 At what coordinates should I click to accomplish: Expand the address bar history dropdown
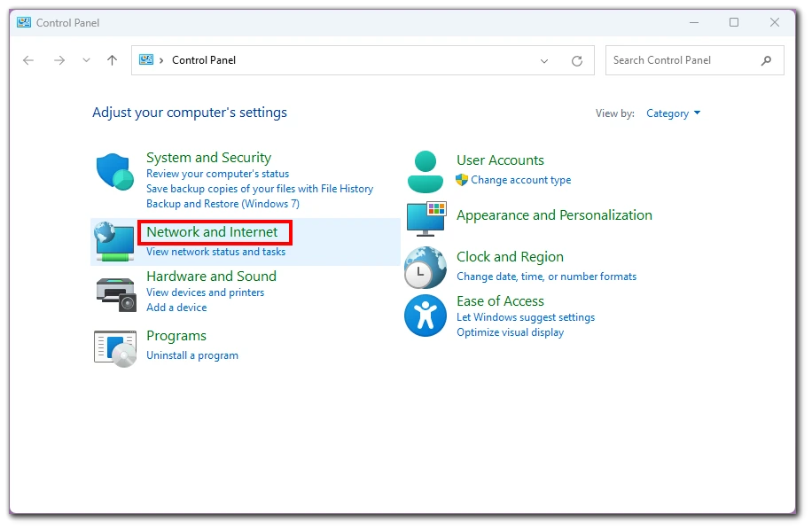(544, 61)
